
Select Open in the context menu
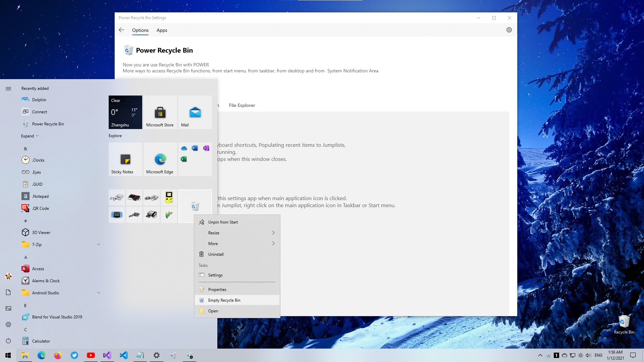[x=237, y=311]
